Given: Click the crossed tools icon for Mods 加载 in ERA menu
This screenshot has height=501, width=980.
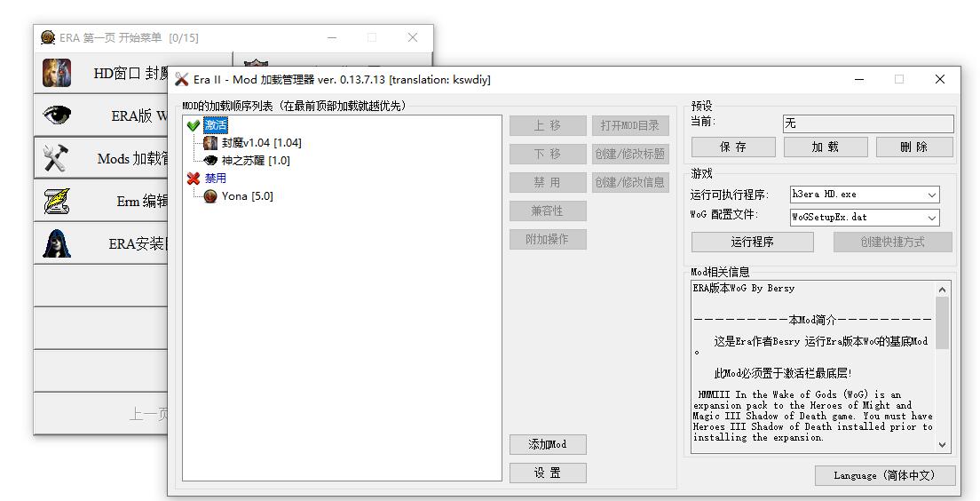Looking at the screenshot, I should (x=56, y=157).
